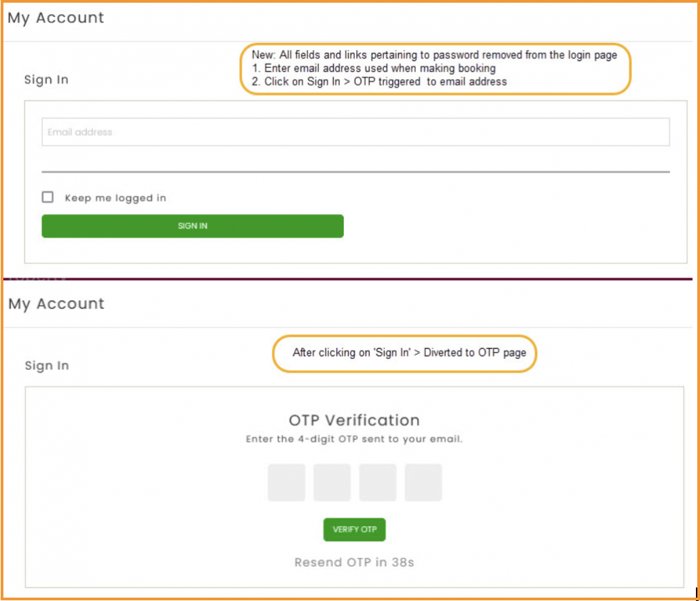Tick the Keep me logged in checkbox
This screenshot has width=700, height=601.
(48, 197)
